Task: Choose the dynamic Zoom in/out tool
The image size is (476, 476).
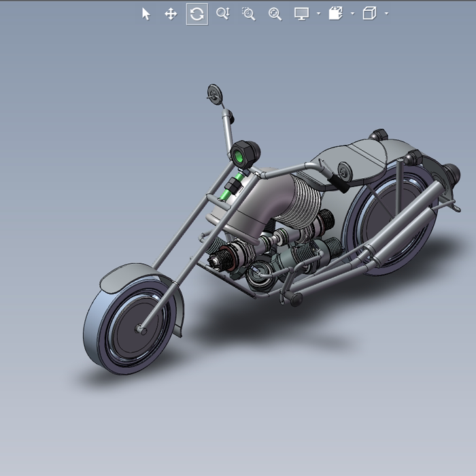Action: [223, 14]
